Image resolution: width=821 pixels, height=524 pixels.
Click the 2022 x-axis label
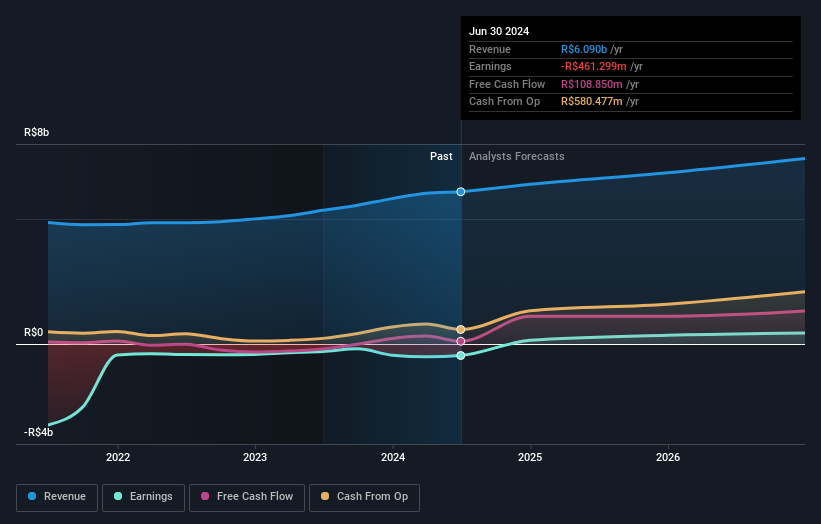pos(118,457)
